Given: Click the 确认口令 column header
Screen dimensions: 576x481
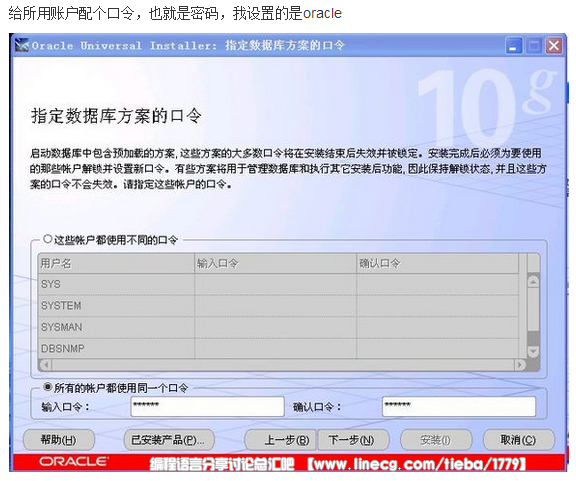Looking at the screenshot, I should (x=438, y=263).
